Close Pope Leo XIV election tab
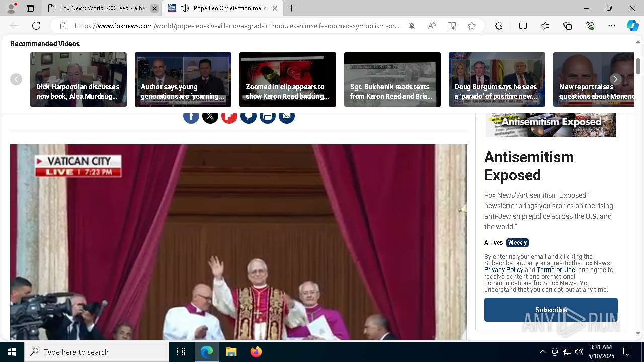The image size is (644, 362). click(x=275, y=8)
